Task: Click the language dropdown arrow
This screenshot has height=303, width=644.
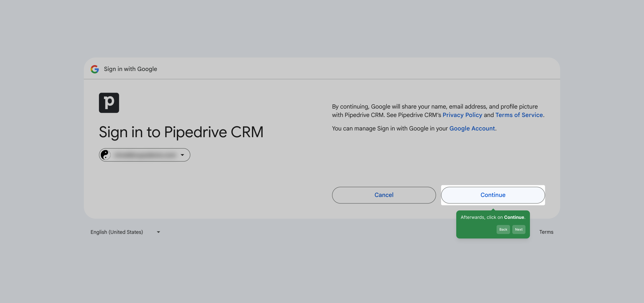Action: point(158,232)
